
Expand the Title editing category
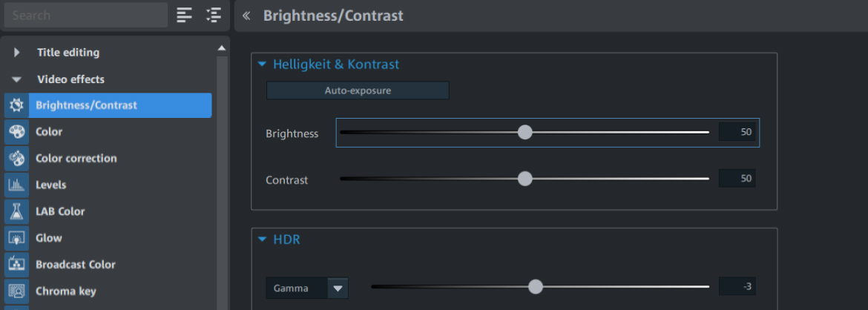(16, 53)
